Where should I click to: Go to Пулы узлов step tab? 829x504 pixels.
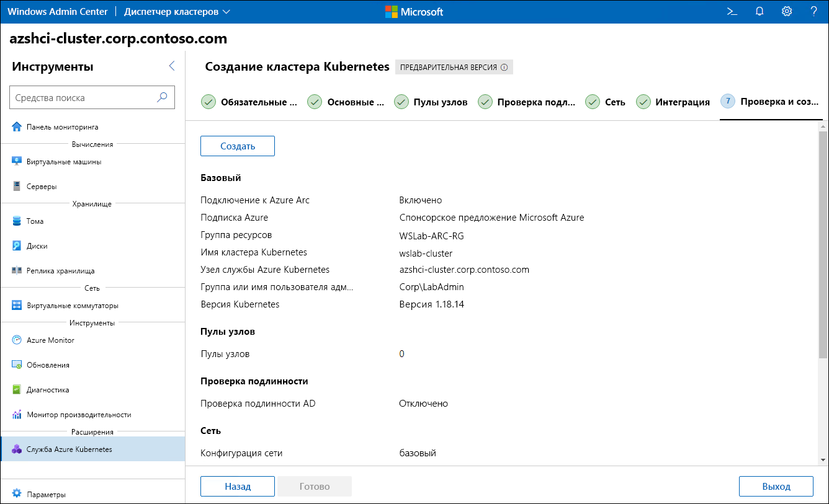tap(431, 102)
